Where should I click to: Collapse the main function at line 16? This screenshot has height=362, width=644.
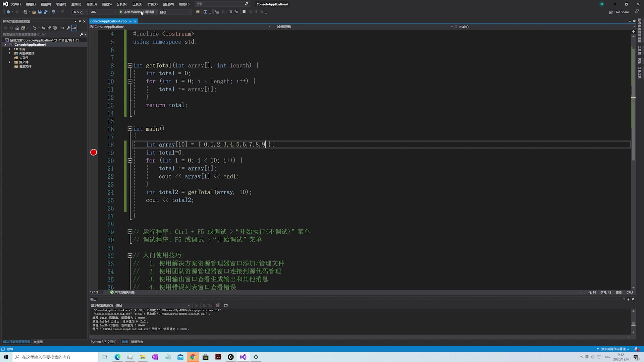coord(130,129)
